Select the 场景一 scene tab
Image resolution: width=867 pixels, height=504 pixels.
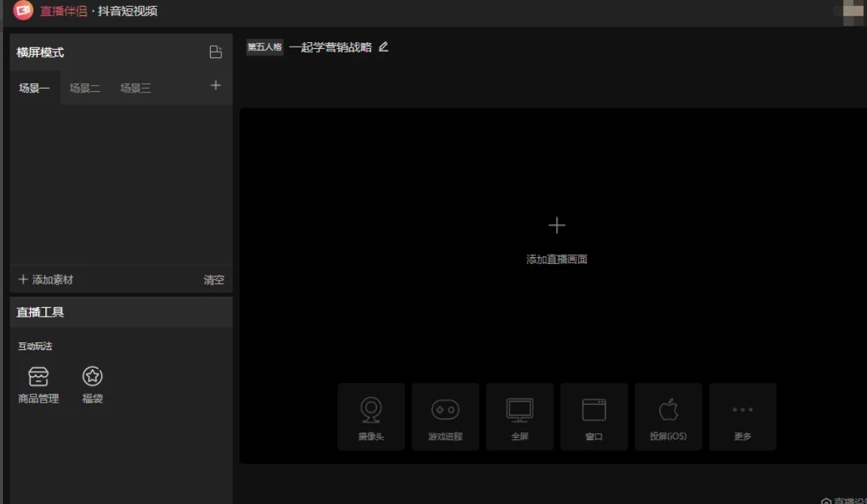click(x=34, y=87)
